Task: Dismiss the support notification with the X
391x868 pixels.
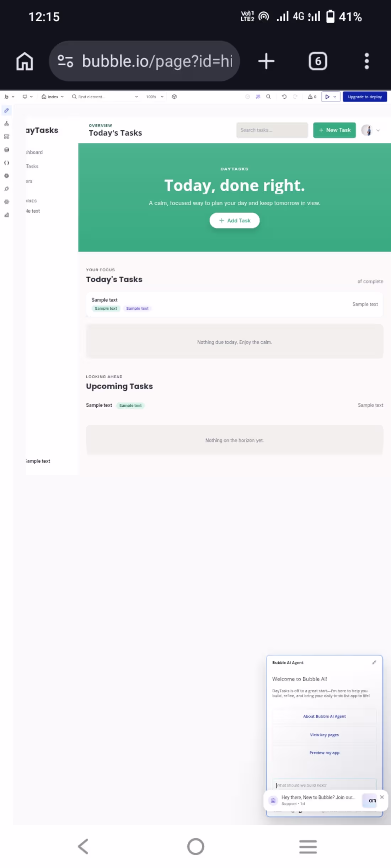Action: [x=382, y=797]
